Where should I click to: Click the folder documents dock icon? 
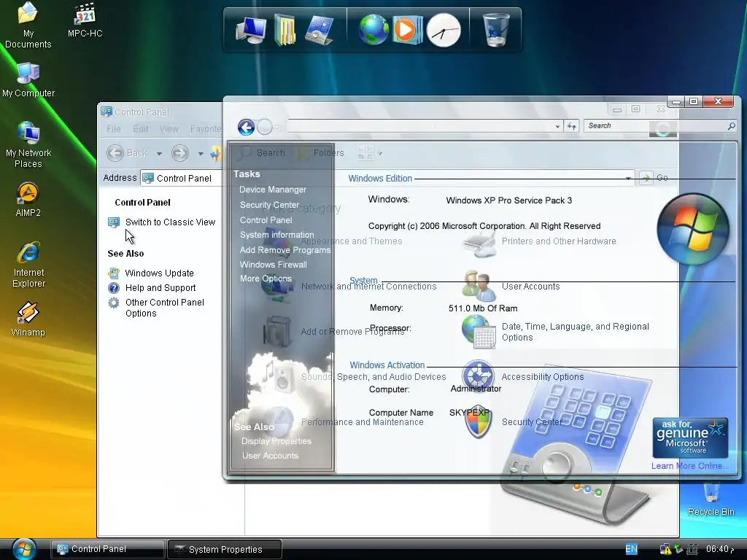coord(285,30)
